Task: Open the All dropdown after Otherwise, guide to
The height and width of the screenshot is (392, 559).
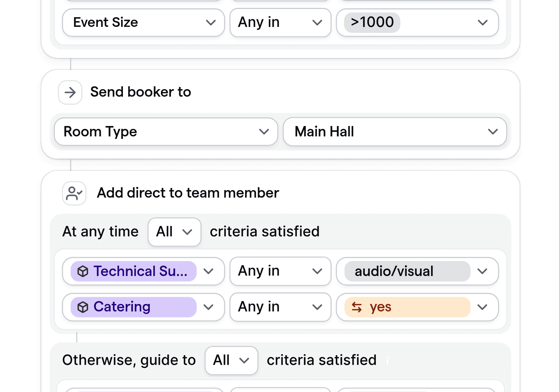Action: point(231,360)
